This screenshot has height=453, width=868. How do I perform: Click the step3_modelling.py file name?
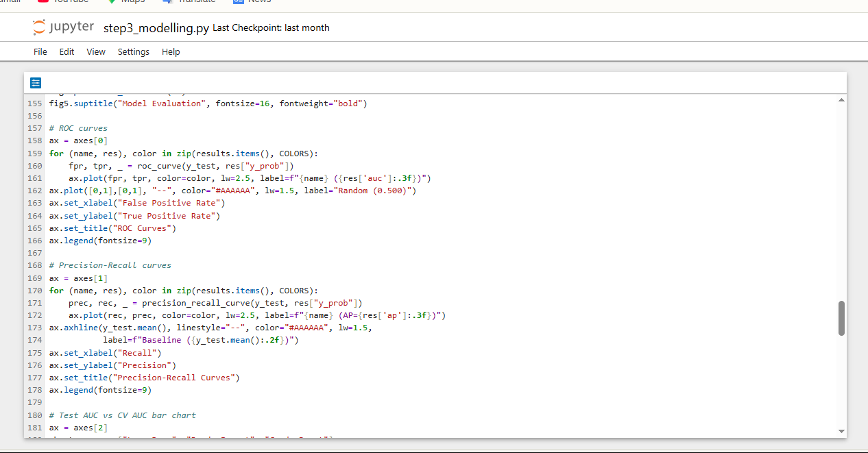156,28
